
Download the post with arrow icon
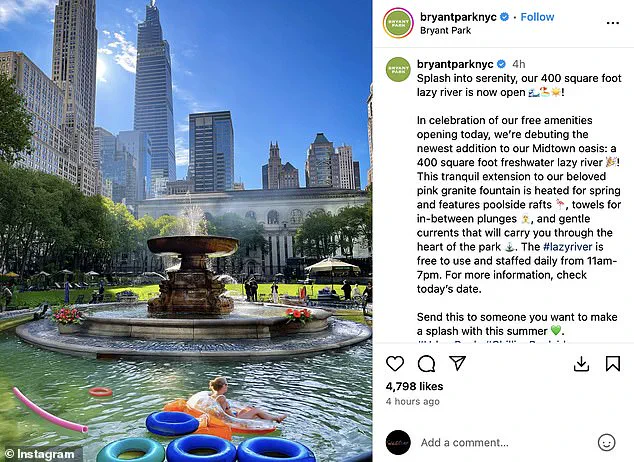coord(581,364)
